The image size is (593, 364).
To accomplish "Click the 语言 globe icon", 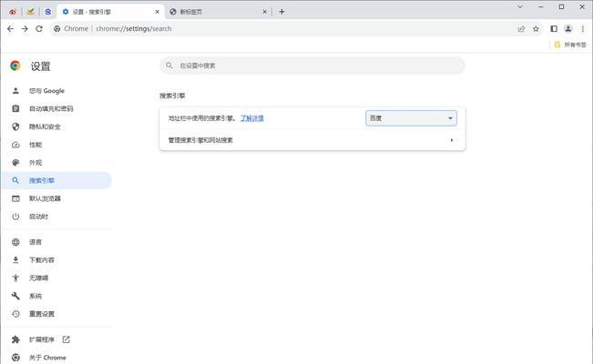I will (x=15, y=242).
